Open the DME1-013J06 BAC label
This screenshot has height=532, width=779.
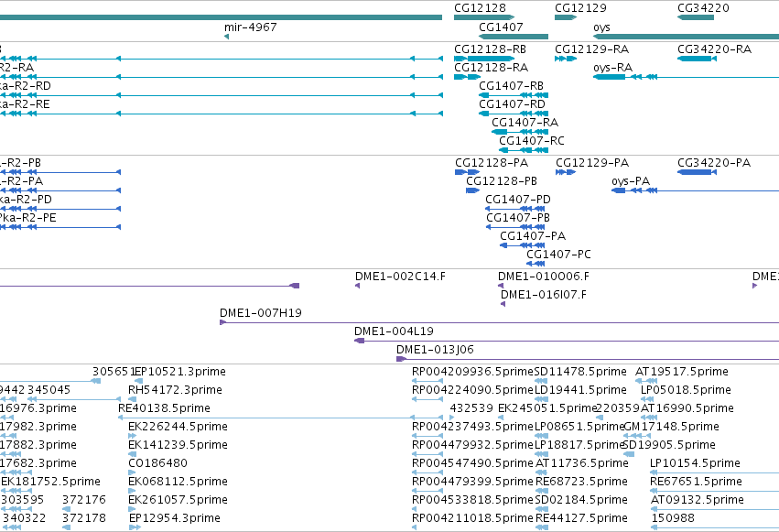point(435,350)
